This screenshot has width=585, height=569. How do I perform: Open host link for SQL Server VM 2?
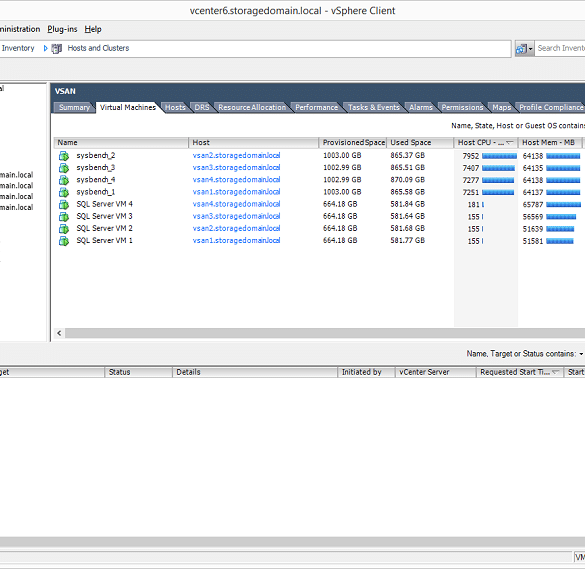[x=236, y=228]
